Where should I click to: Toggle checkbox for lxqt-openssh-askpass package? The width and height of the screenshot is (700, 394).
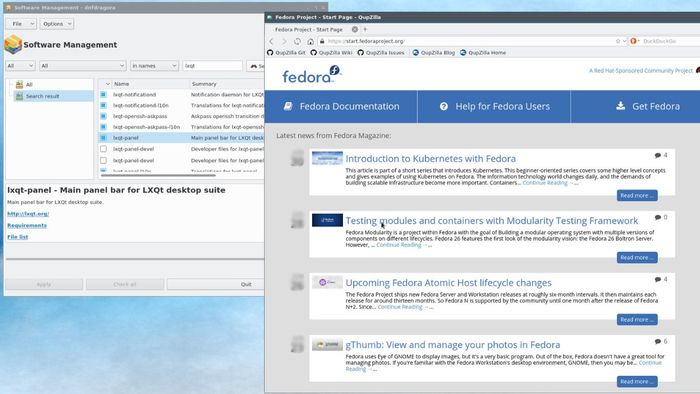pyautogui.click(x=104, y=116)
